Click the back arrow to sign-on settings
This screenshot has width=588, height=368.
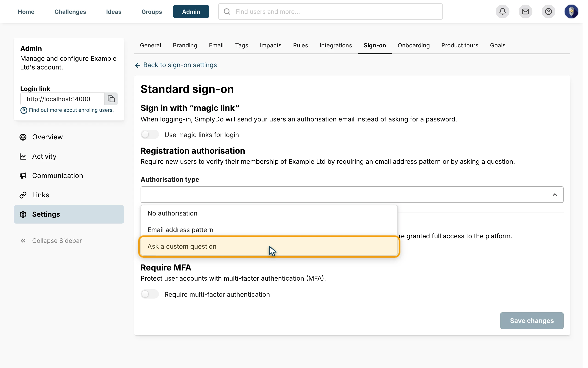138,65
